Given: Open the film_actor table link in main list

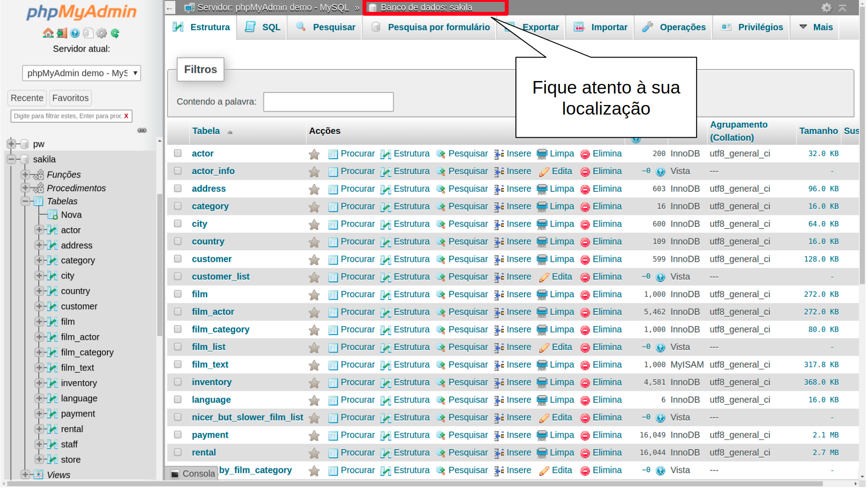Looking at the screenshot, I should tap(213, 312).
